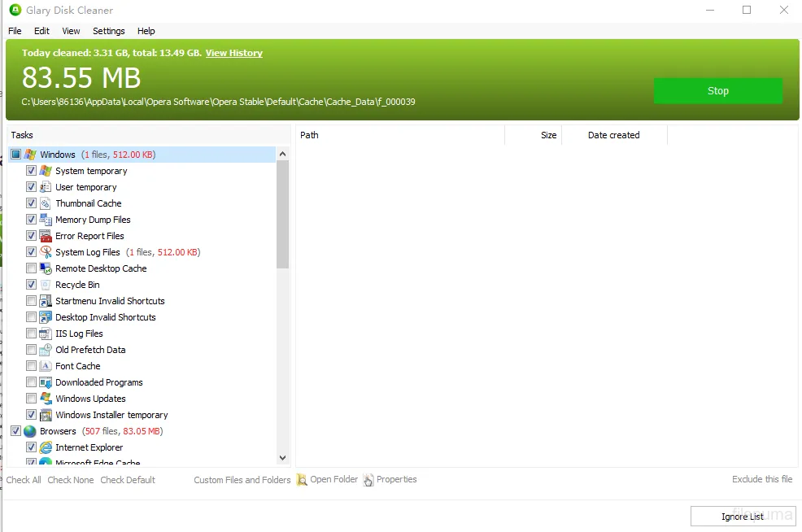Click the Error Report Files icon

pos(46,236)
